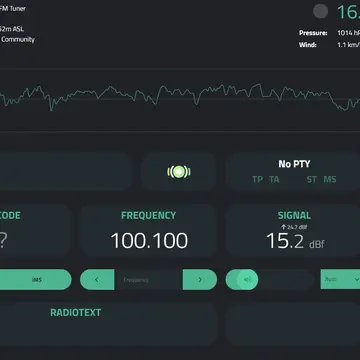Click the 100.100 frequency display

(x=149, y=241)
